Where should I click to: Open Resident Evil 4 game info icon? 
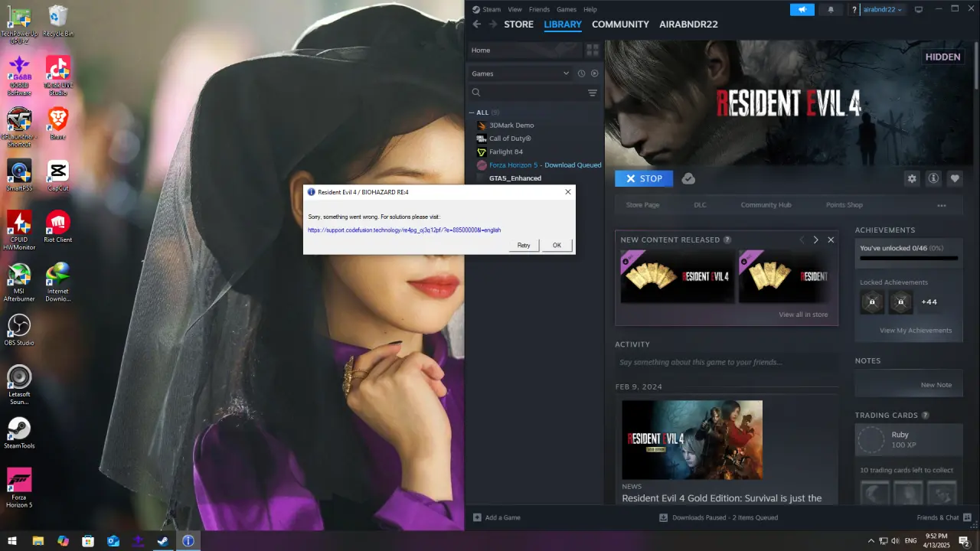pyautogui.click(x=933, y=178)
